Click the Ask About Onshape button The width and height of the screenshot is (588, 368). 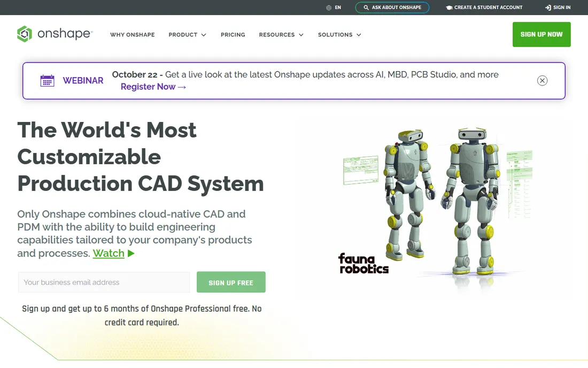392,7
